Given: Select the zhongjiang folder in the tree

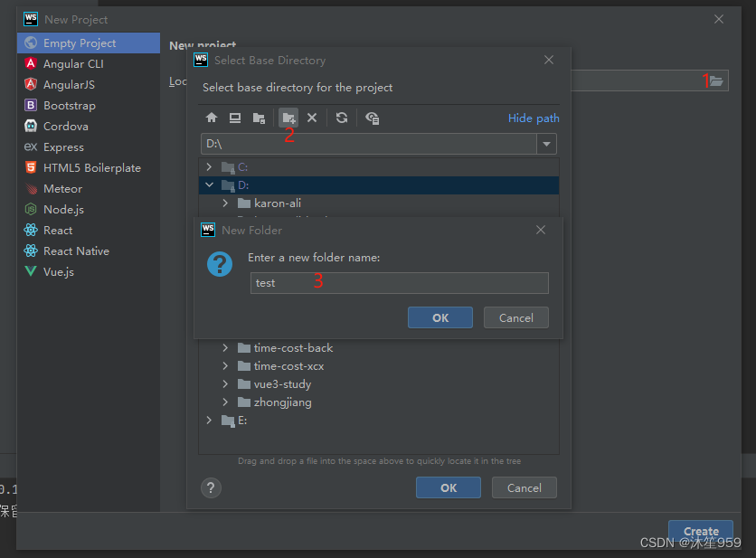Looking at the screenshot, I should coord(282,402).
